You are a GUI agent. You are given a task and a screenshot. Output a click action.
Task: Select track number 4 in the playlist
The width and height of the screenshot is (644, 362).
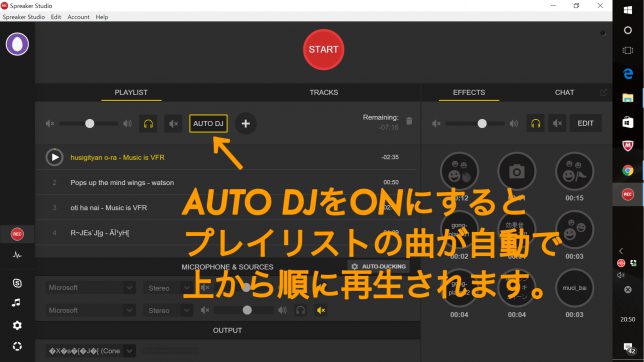225,233
